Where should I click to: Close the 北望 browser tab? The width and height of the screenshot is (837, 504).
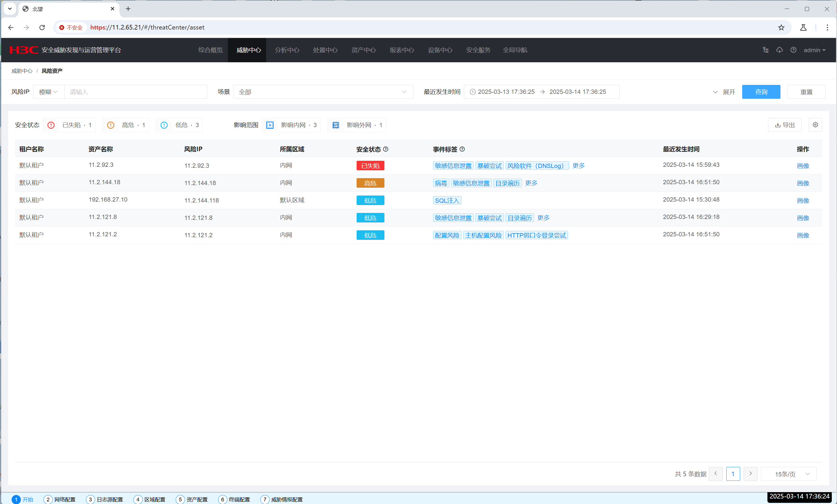[x=112, y=9]
